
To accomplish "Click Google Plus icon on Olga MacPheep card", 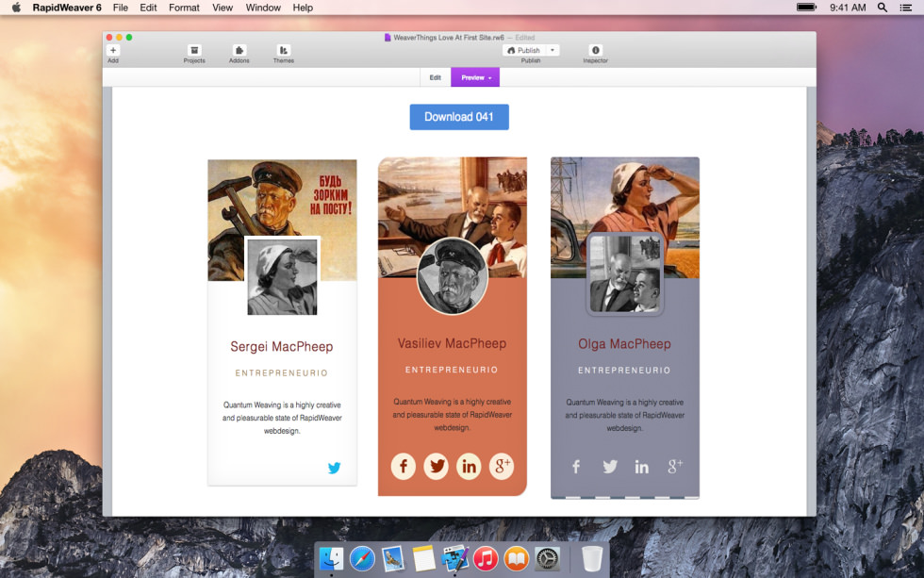I will (675, 466).
